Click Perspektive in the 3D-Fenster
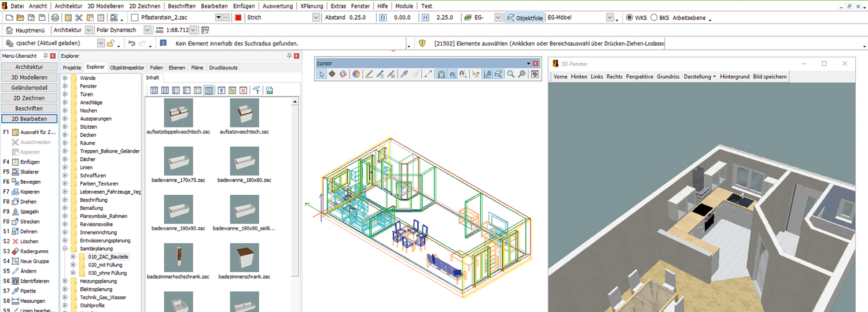This screenshot has height=312, width=868. pyautogui.click(x=639, y=76)
